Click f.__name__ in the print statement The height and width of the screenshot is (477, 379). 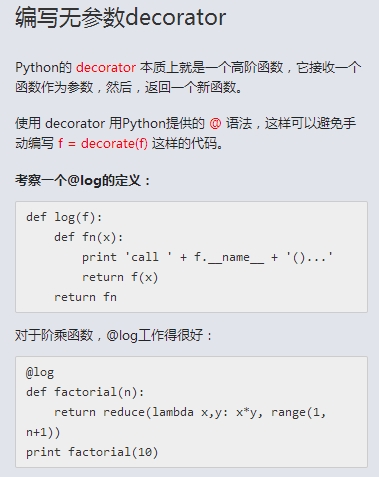(229, 257)
